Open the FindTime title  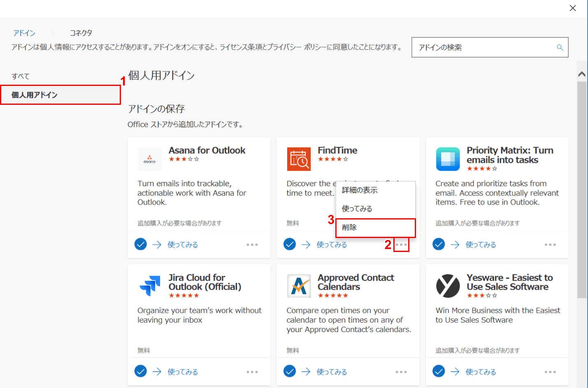pyautogui.click(x=337, y=150)
